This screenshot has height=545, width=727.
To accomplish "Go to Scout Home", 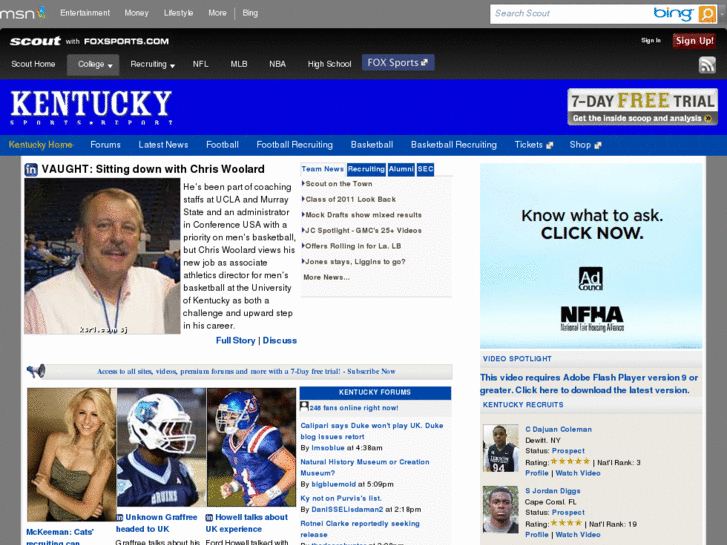I will [33, 64].
